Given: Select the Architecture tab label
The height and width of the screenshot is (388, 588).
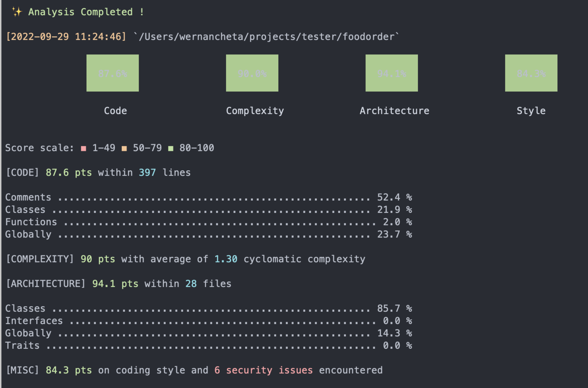Looking at the screenshot, I should tap(394, 111).
